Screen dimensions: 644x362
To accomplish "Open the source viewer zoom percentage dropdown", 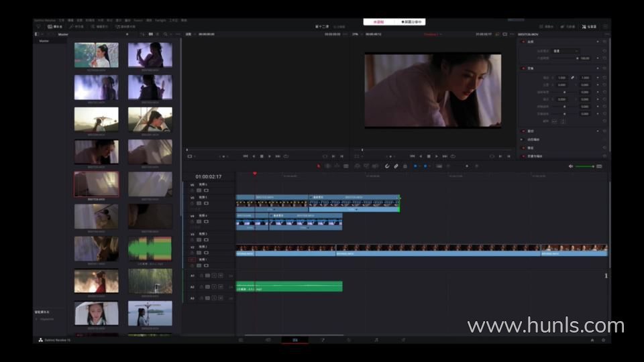I will [x=189, y=34].
